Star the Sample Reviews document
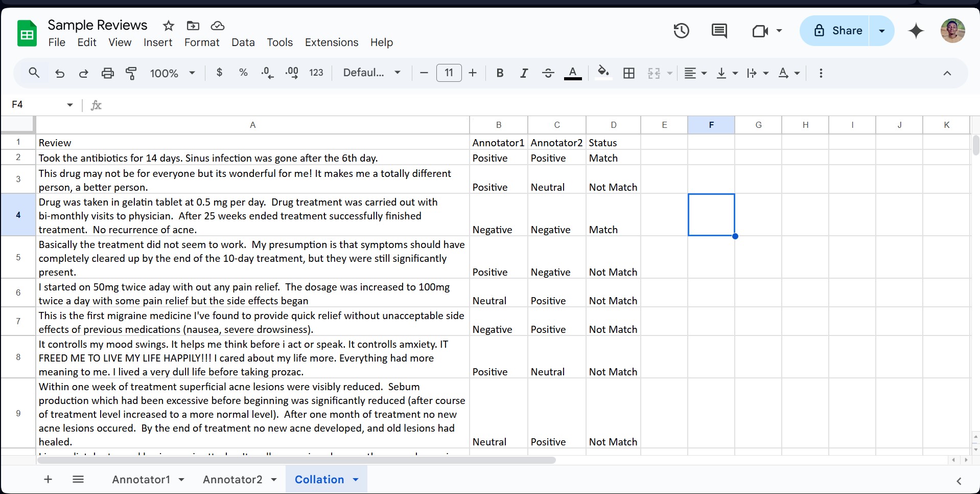Viewport: 980px width, 494px height. (169, 26)
